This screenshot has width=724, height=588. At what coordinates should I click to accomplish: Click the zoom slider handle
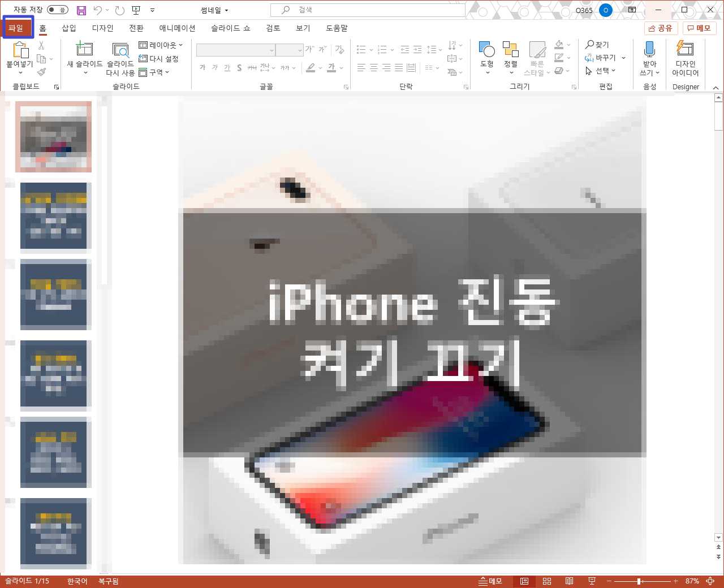[x=639, y=581]
